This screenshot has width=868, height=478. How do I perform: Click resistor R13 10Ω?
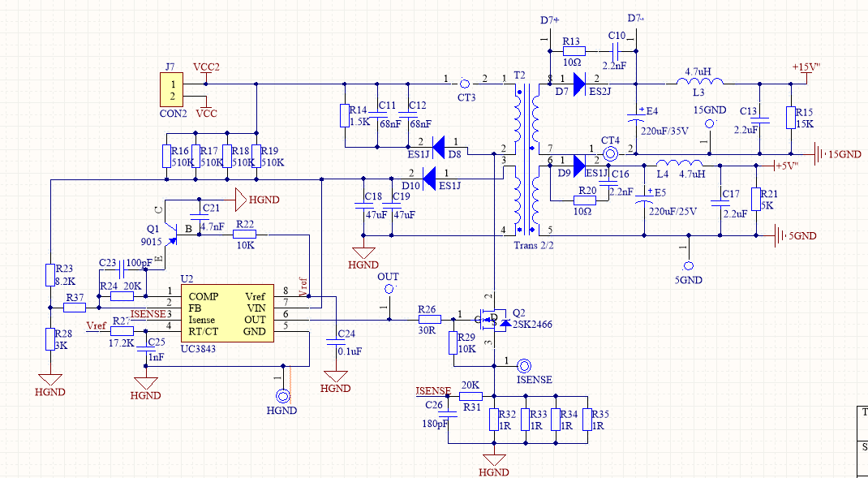pyautogui.click(x=573, y=51)
